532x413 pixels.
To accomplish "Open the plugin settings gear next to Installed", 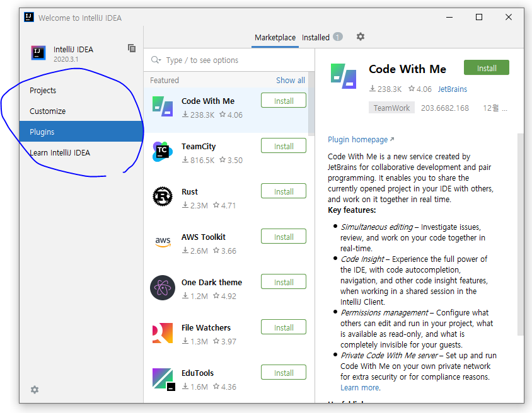I will (x=361, y=37).
